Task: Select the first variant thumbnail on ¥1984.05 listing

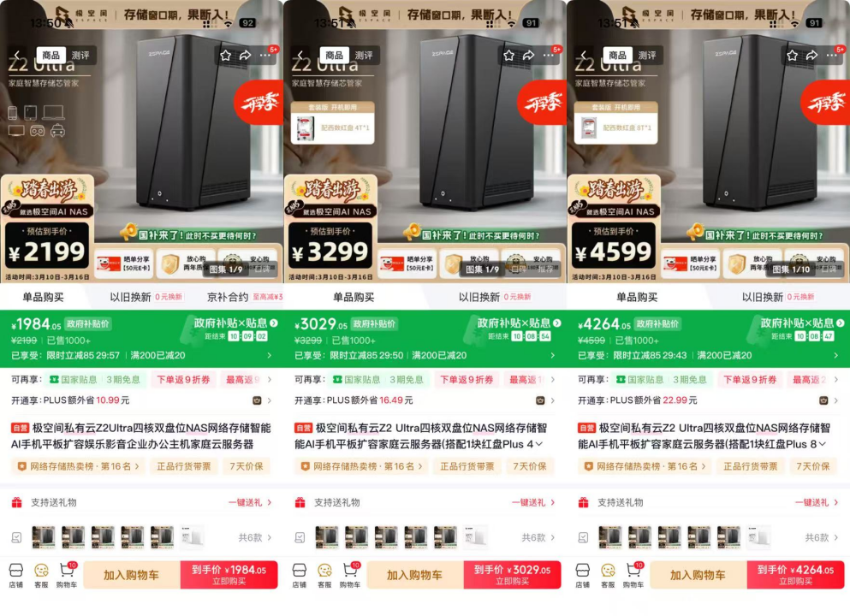Action: click(x=44, y=537)
